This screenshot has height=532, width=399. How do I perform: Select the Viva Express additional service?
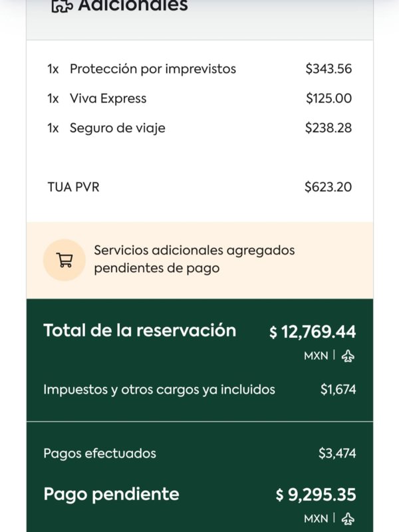(108, 98)
